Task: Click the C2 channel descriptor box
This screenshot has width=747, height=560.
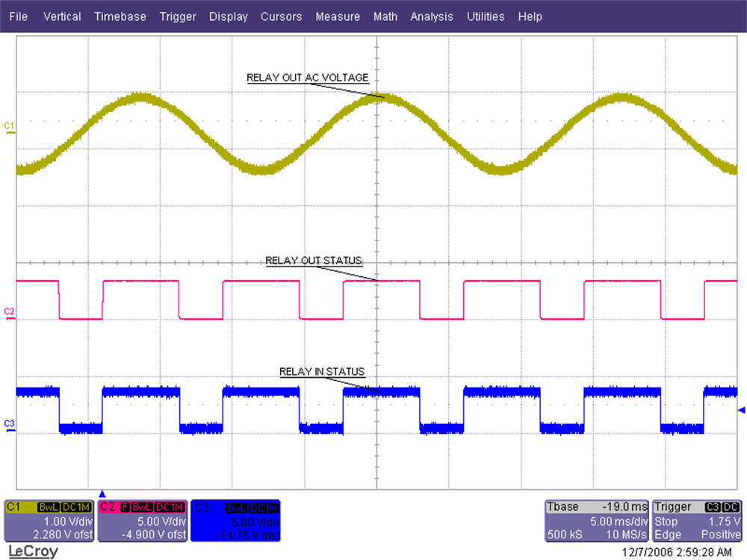Action: pos(143,521)
